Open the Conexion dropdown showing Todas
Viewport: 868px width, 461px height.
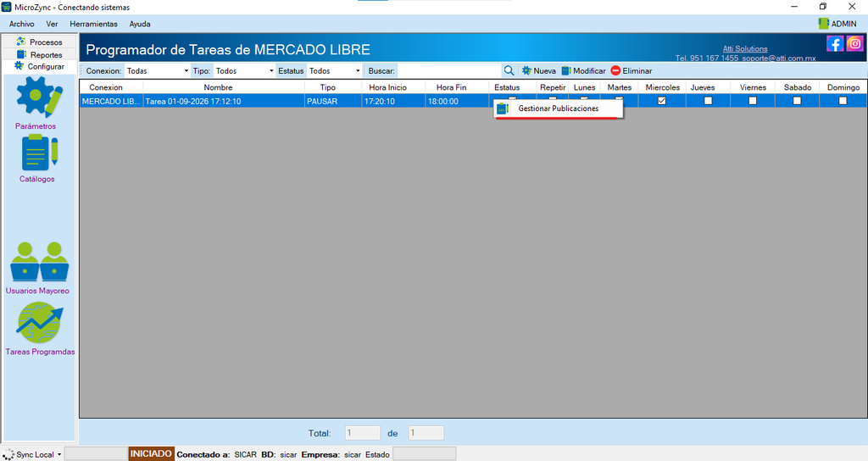point(157,71)
